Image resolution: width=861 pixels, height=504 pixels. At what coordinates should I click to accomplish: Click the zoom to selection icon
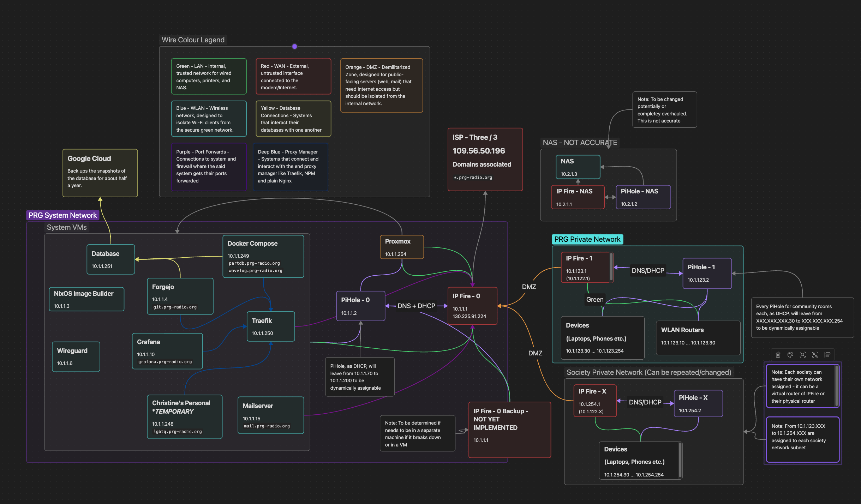coord(803,355)
